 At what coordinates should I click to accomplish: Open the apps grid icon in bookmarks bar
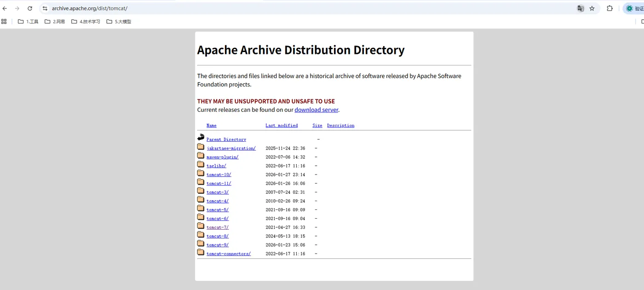point(4,21)
